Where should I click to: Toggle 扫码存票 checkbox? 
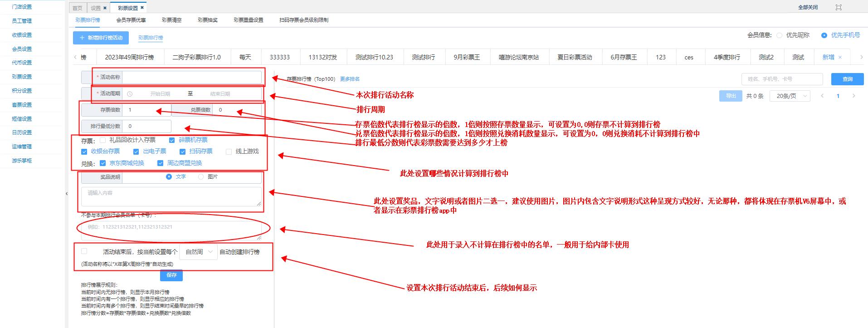pos(182,152)
